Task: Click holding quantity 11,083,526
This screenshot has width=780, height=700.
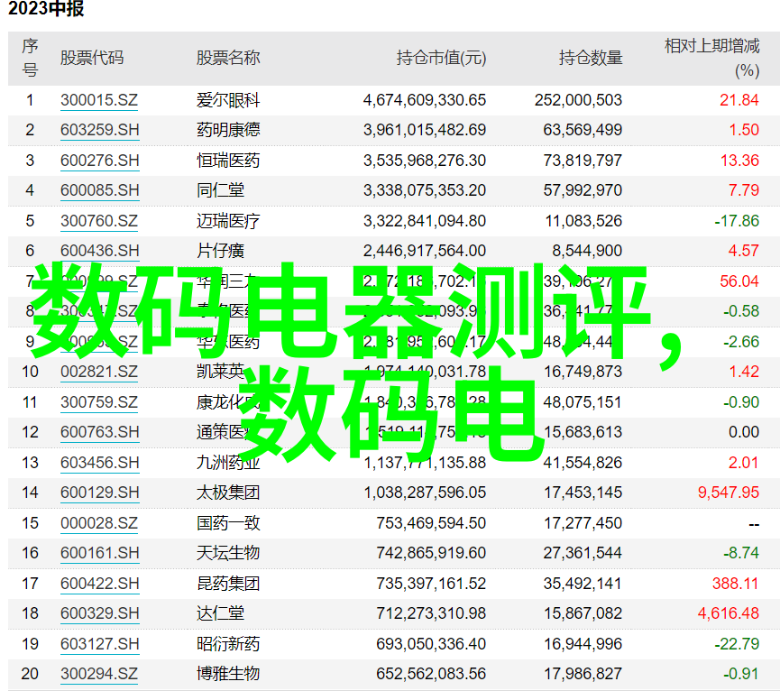Action: pyautogui.click(x=583, y=221)
